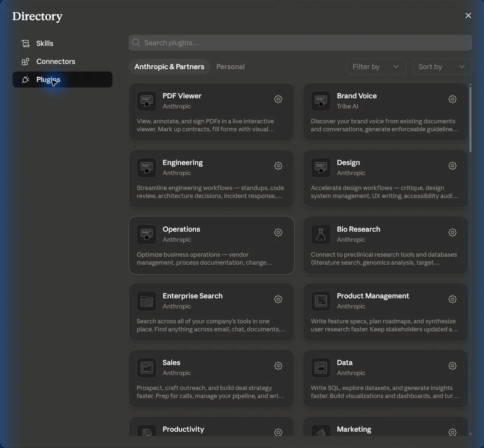Viewport: 484px width, 448px height.
Task: Click the 'Streamline engineering workflows' description
Action: tap(210, 192)
